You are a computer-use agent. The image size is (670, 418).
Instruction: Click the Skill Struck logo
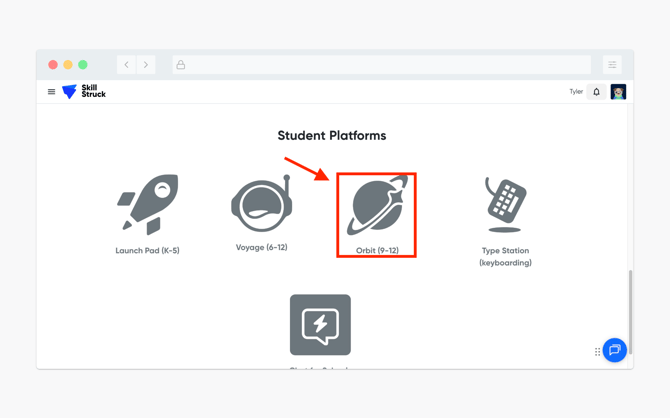[84, 91]
